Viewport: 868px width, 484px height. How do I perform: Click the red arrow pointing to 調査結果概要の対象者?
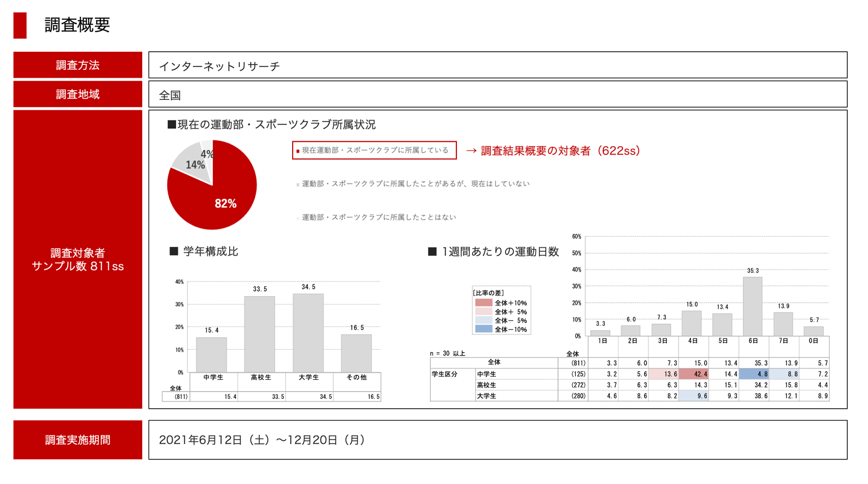[471, 151]
